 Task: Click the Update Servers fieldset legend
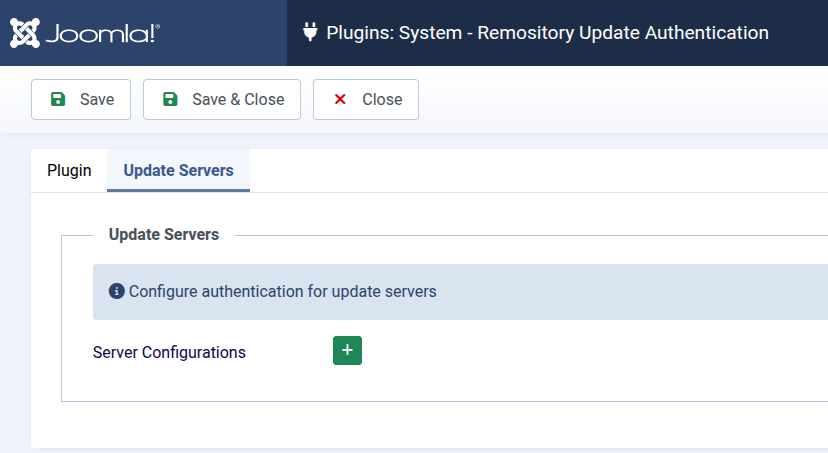point(163,235)
